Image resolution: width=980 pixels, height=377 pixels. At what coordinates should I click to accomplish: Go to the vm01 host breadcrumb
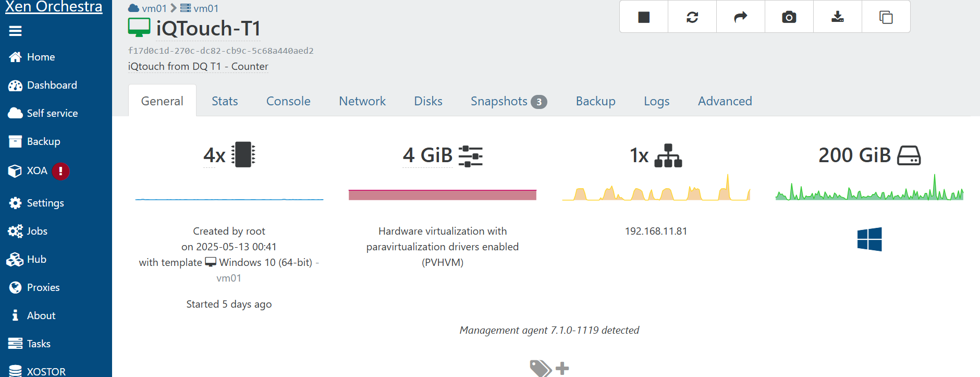199,8
